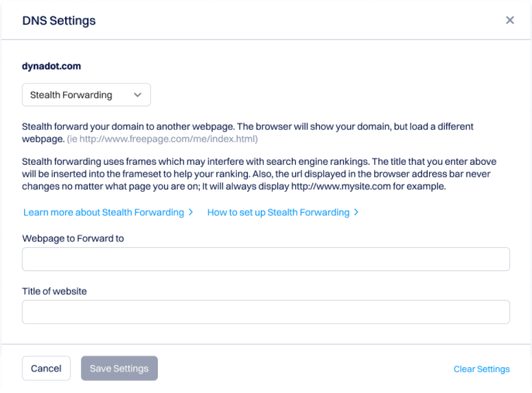Click into the Title of website field
Viewport: 532px width, 393px height.
(265, 312)
